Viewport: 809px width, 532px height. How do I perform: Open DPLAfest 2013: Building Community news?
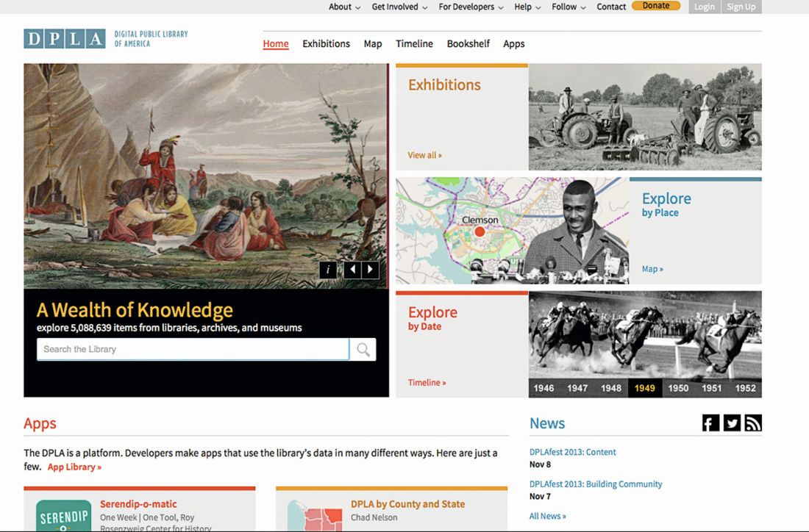tap(596, 484)
